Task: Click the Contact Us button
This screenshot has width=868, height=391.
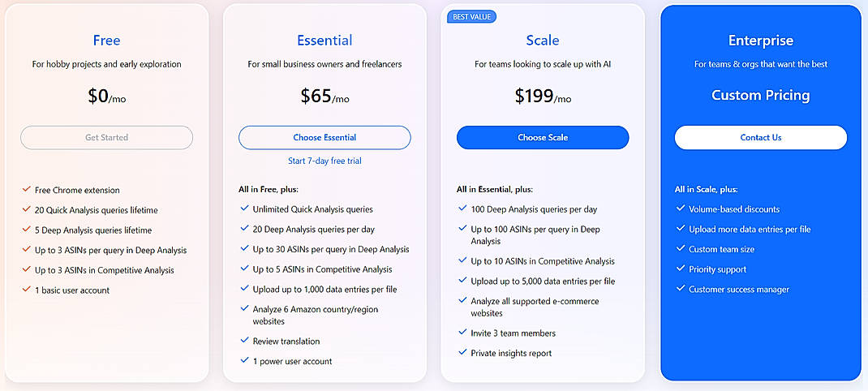Action: (760, 137)
